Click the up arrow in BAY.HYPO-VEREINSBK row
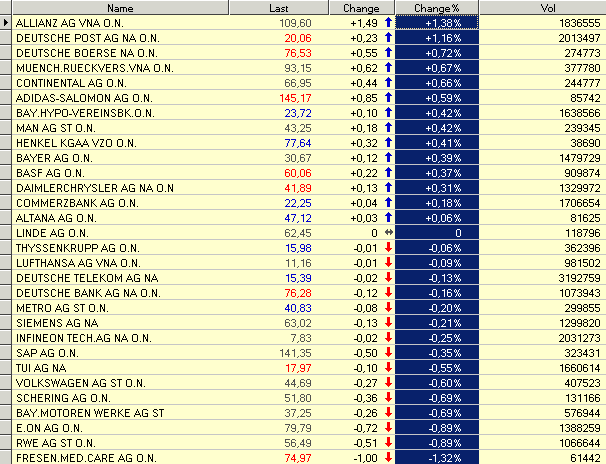 point(388,113)
